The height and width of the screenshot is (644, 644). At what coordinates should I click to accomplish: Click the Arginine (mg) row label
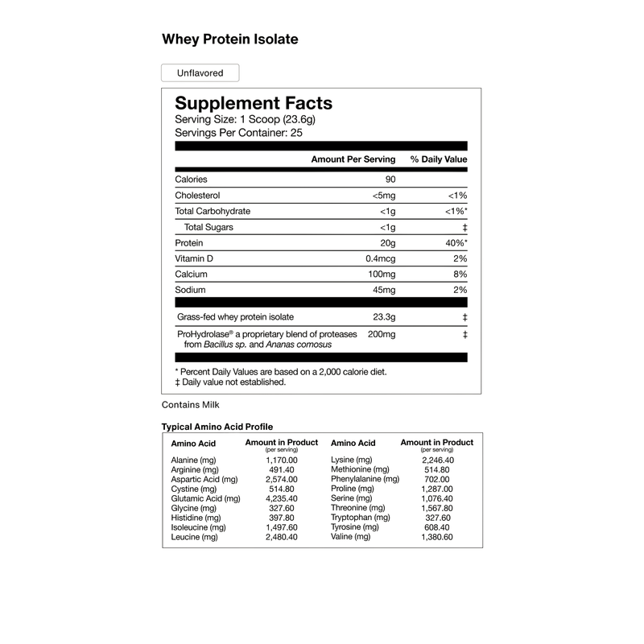(195, 470)
